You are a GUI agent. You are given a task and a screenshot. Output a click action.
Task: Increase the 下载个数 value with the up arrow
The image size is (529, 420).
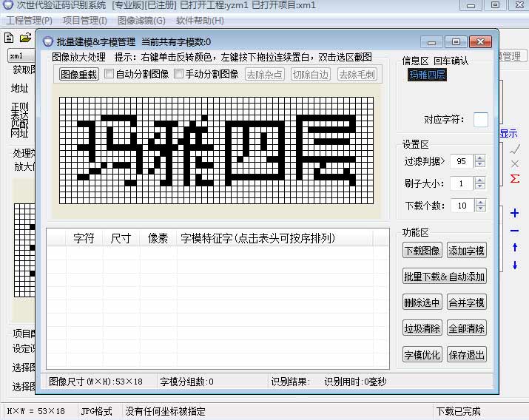tap(480, 202)
